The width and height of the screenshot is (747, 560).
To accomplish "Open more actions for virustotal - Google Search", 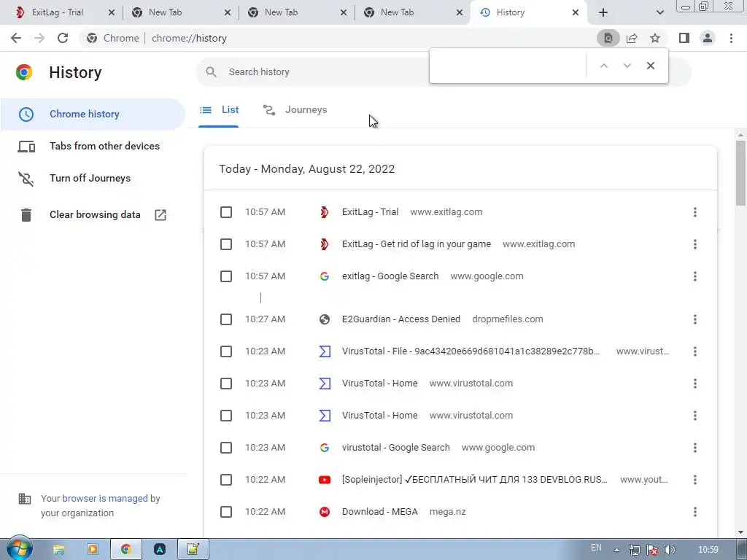I will click(695, 448).
